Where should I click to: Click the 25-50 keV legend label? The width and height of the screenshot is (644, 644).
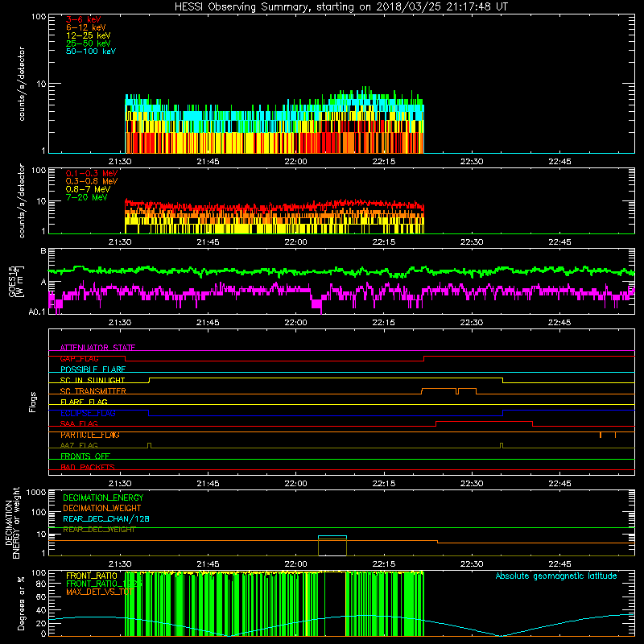pyautogui.click(x=88, y=43)
